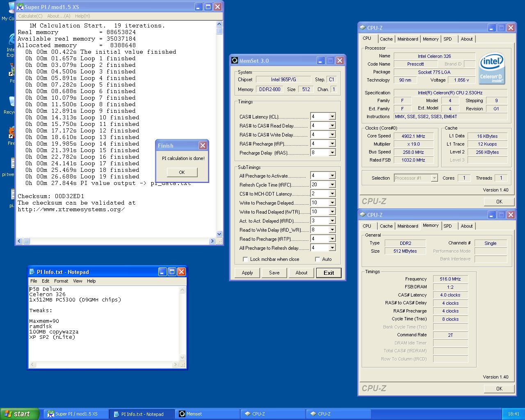Screen dimensions: 525x420
Task: Open the disabled Processor #1 selection dropdown
Action: [x=434, y=178]
